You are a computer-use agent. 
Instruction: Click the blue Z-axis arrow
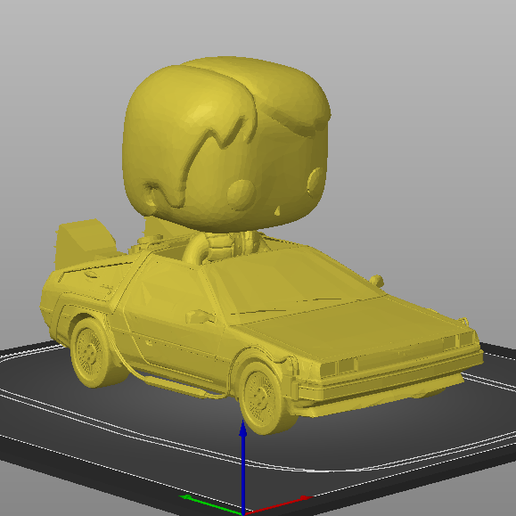[x=243, y=467]
